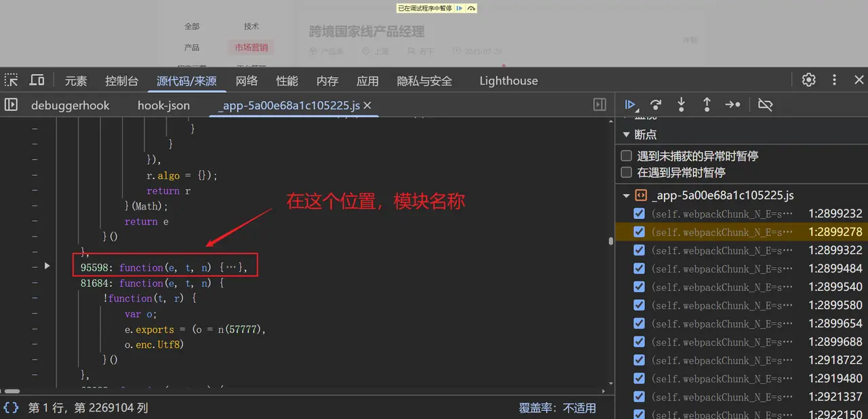Toggle the device toolbar icon

37,80
